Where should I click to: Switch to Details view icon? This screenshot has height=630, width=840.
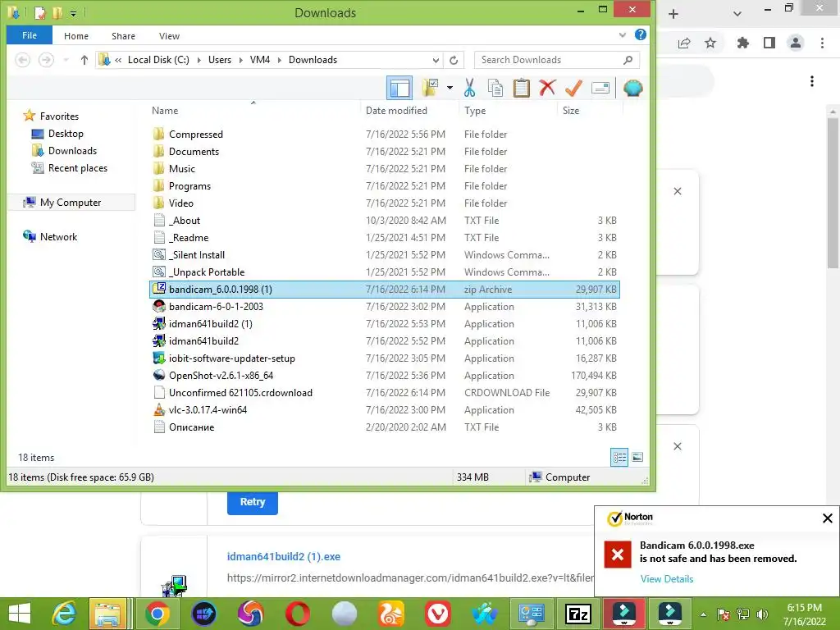tap(619, 457)
